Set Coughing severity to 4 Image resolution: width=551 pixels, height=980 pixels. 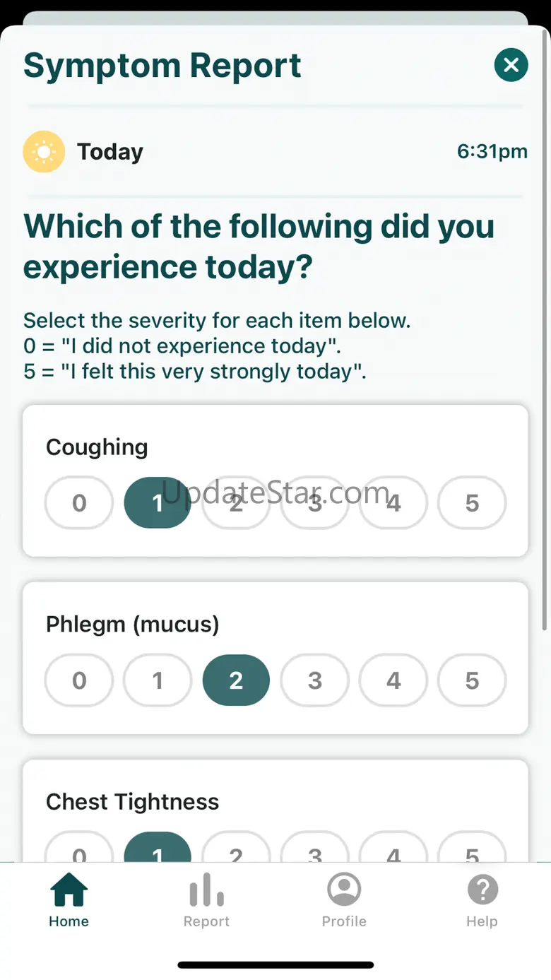(393, 503)
